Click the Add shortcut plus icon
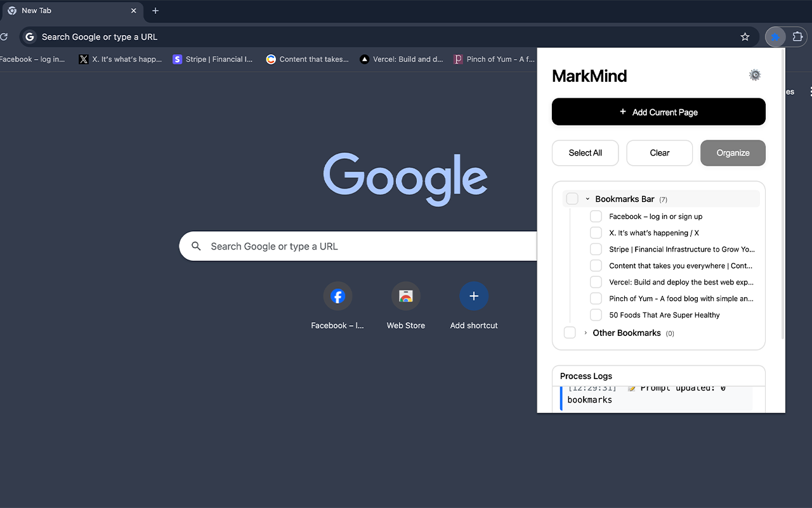The height and width of the screenshot is (508, 812). point(473,296)
